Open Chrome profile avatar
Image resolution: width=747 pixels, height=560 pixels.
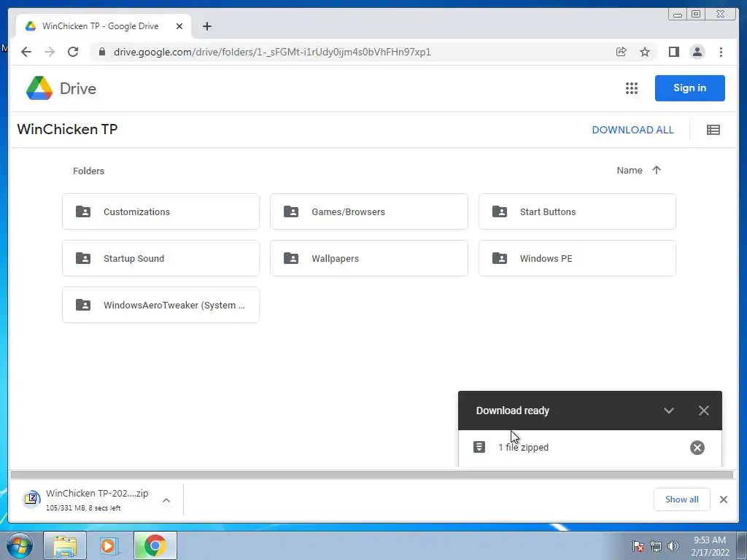coord(697,52)
